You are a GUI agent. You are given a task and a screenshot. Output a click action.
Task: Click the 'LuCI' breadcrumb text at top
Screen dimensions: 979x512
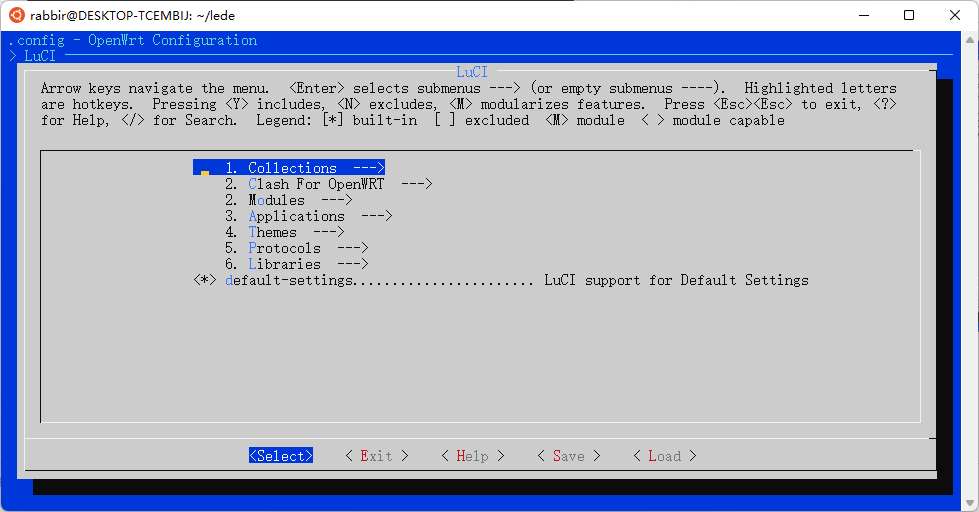coord(40,56)
